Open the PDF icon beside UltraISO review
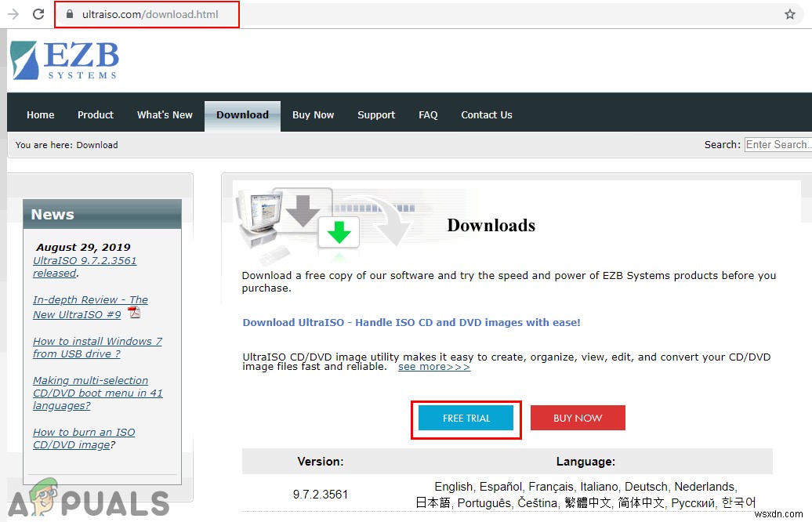 coord(134,313)
